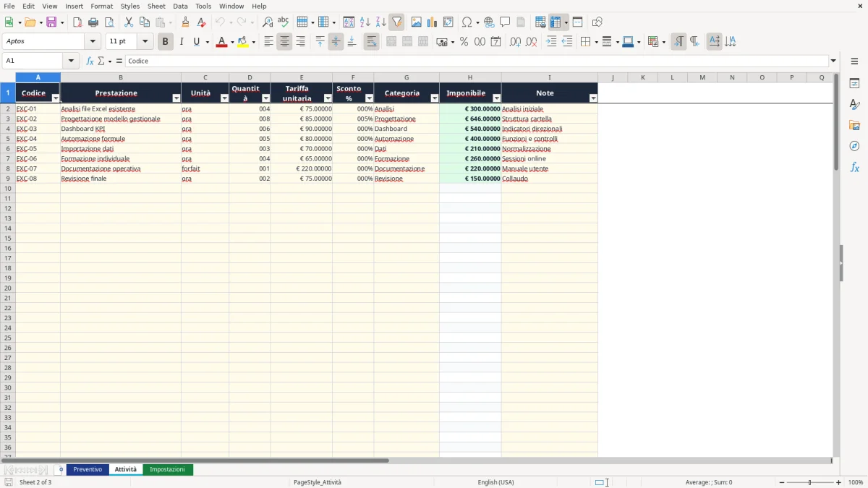Click zoom level 100% in status bar
Image resolution: width=868 pixels, height=488 pixels.
(x=856, y=482)
